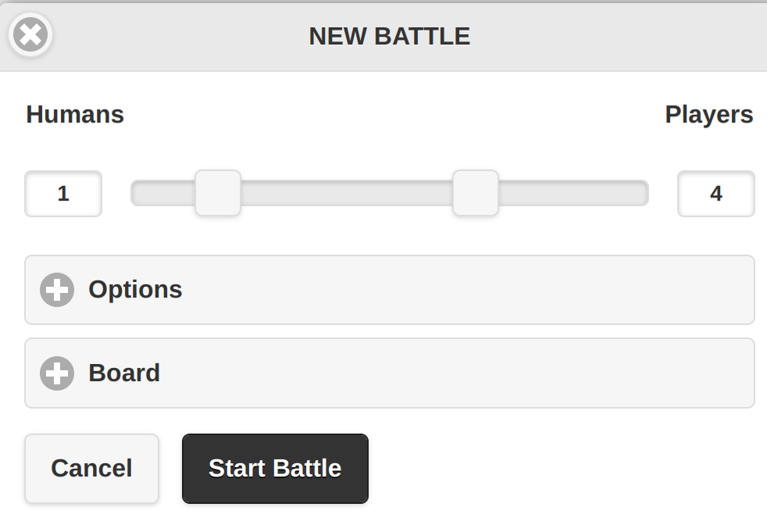Click the plus icon beside Board

tap(57, 373)
